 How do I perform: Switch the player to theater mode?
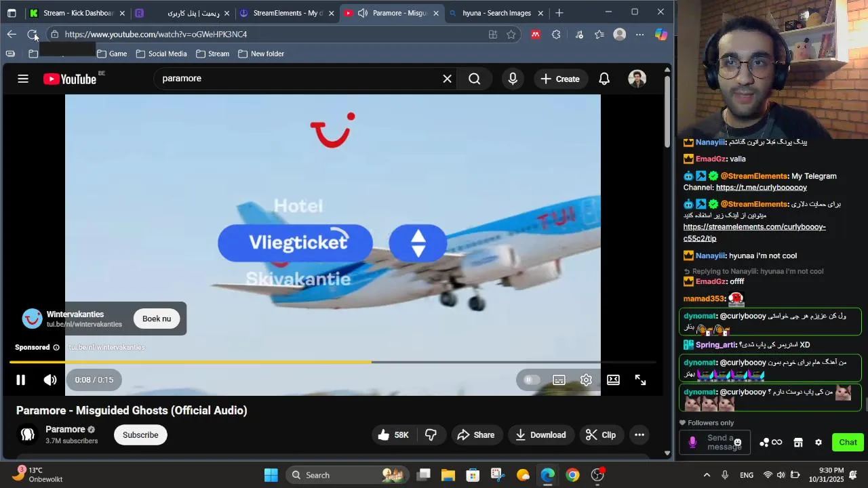(613, 380)
